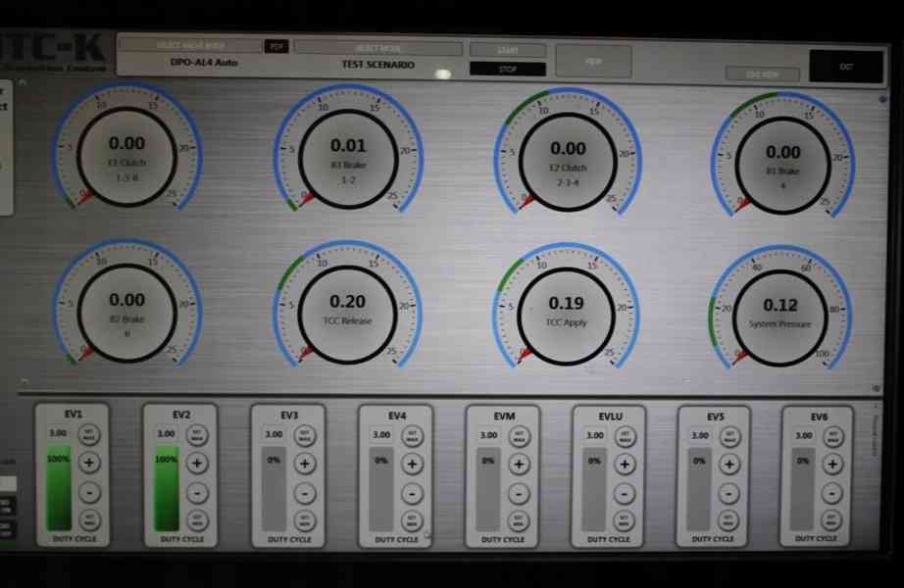Click the minus icon on the EVLU panel
The height and width of the screenshot is (588, 904).
tap(626, 494)
